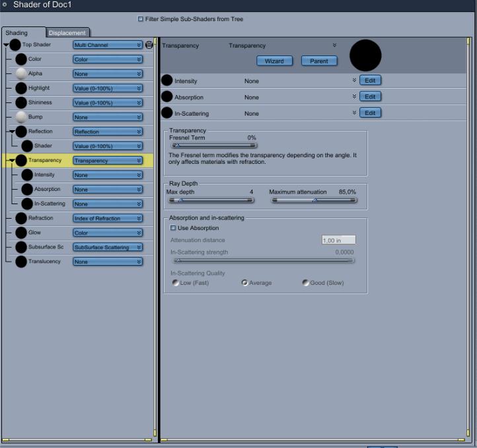
Task: Click the Alpha channel preview sphere
Action: pyautogui.click(x=21, y=73)
